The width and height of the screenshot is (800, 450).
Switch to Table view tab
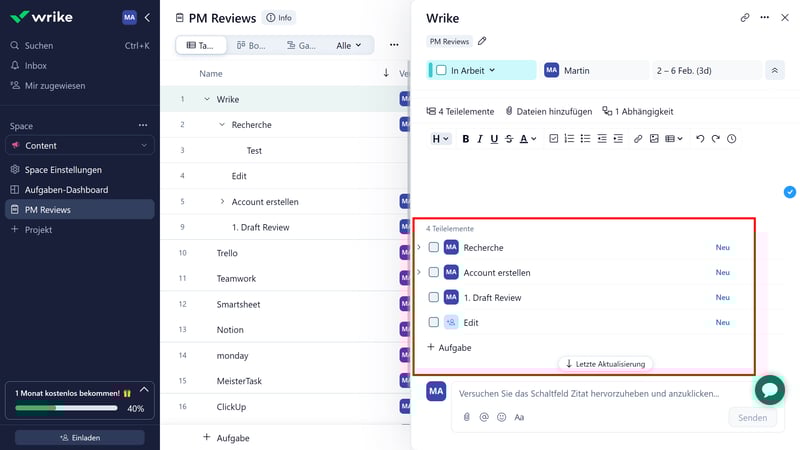pos(201,45)
